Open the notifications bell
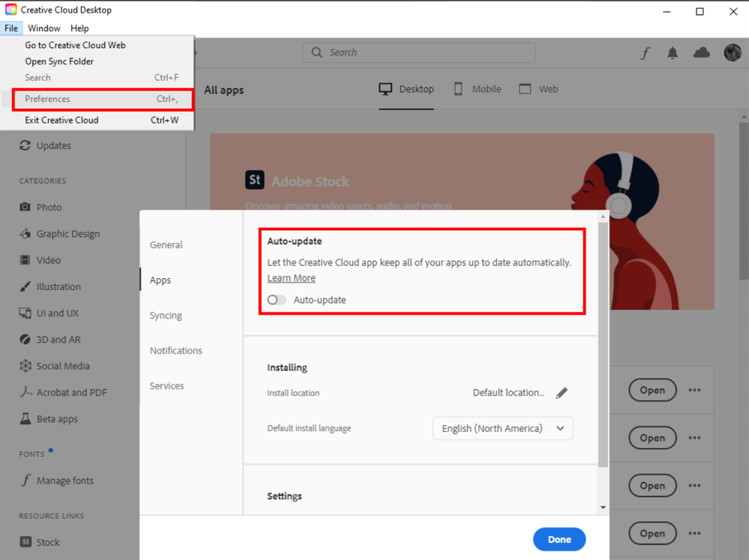749x560 pixels. (x=672, y=53)
